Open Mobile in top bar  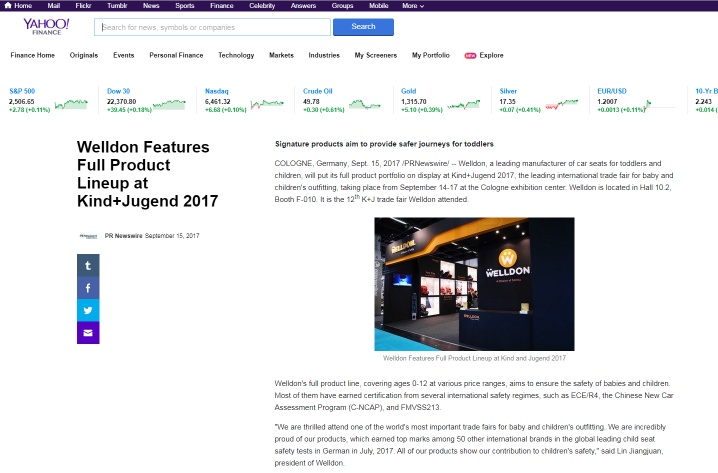tap(379, 5)
